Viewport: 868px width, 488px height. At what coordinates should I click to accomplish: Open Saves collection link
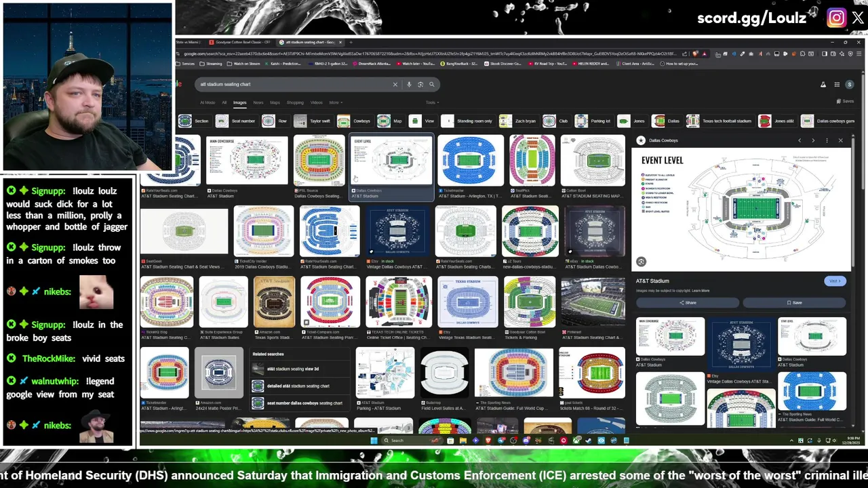tap(845, 101)
